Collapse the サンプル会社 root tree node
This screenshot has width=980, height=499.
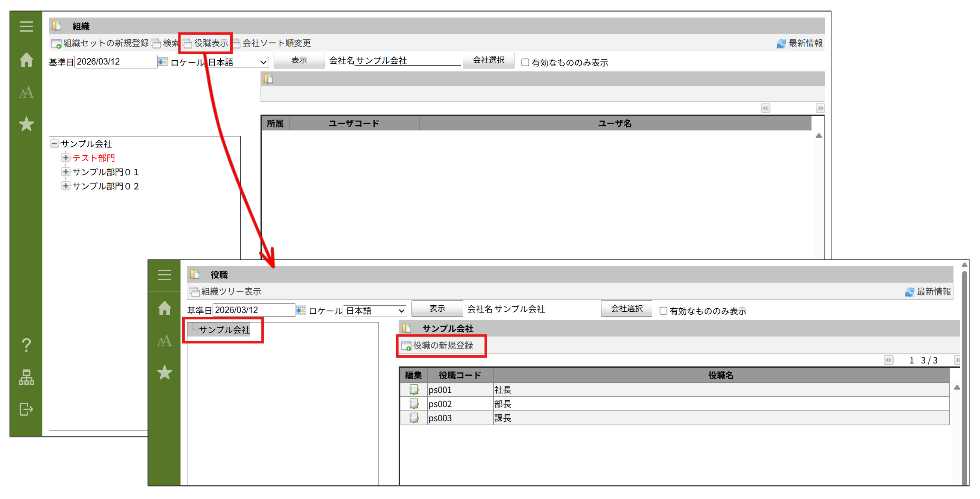tap(54, 143)
